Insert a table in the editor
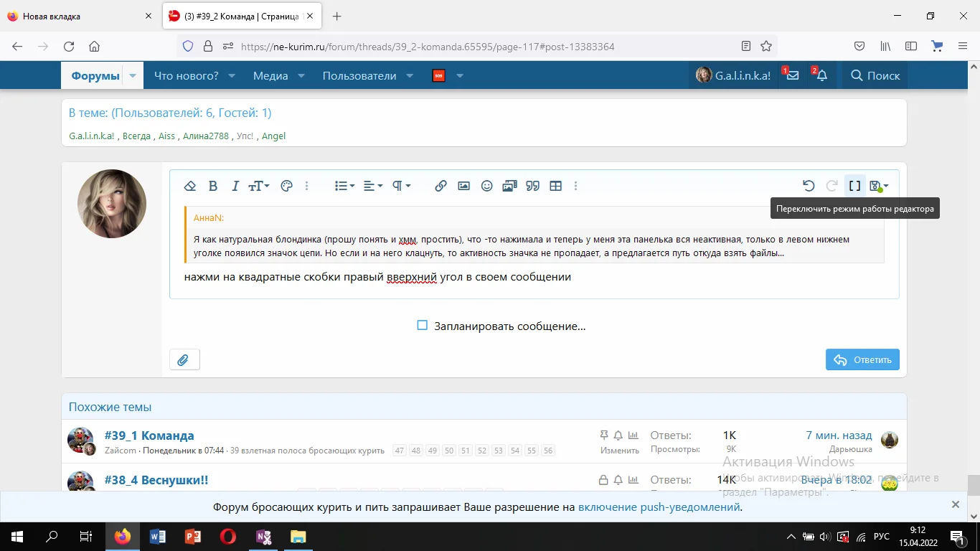Viewport: 980px width, 551px height. tap(555, 186)
